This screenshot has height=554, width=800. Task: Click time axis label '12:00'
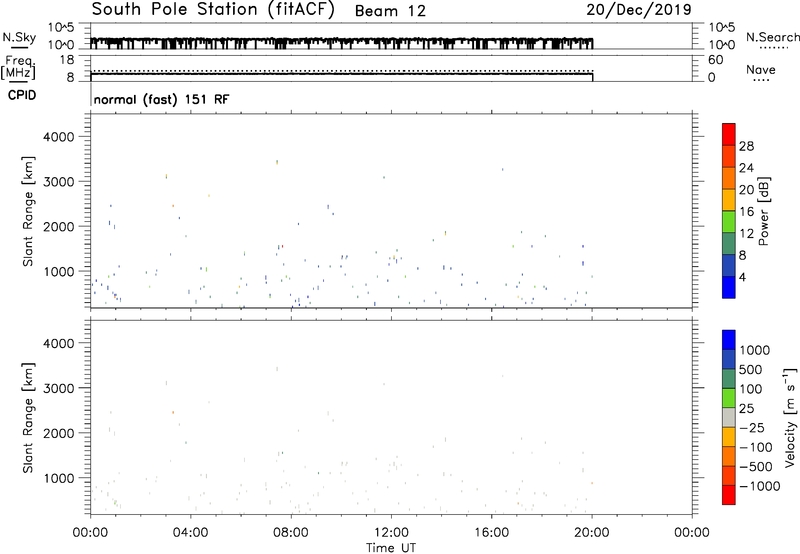[x=391, y=533]
